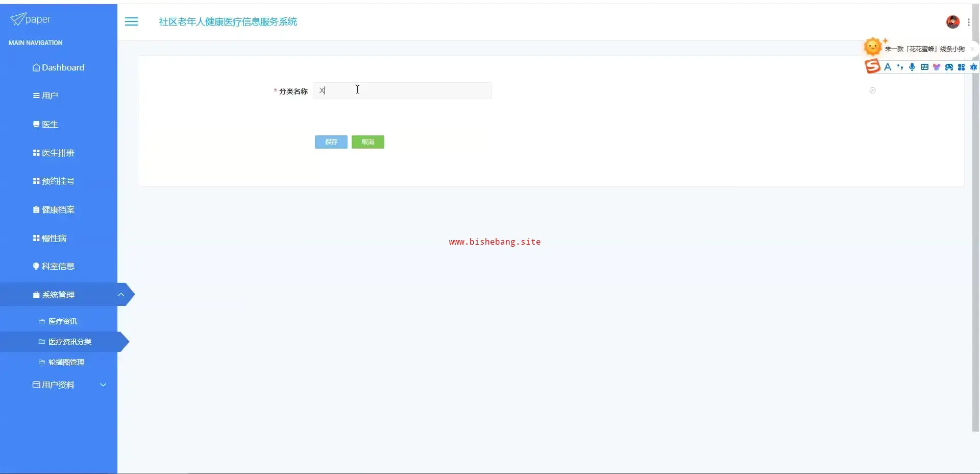The image size is (980, 474).
Task: Open Sogou skin shirt icon
Action: [x=937, y=67]
